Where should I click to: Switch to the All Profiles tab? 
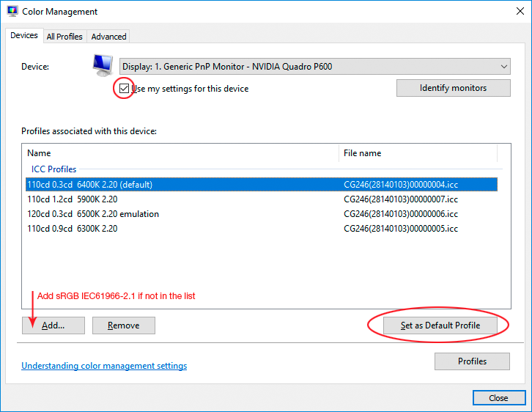coord(64,37)
